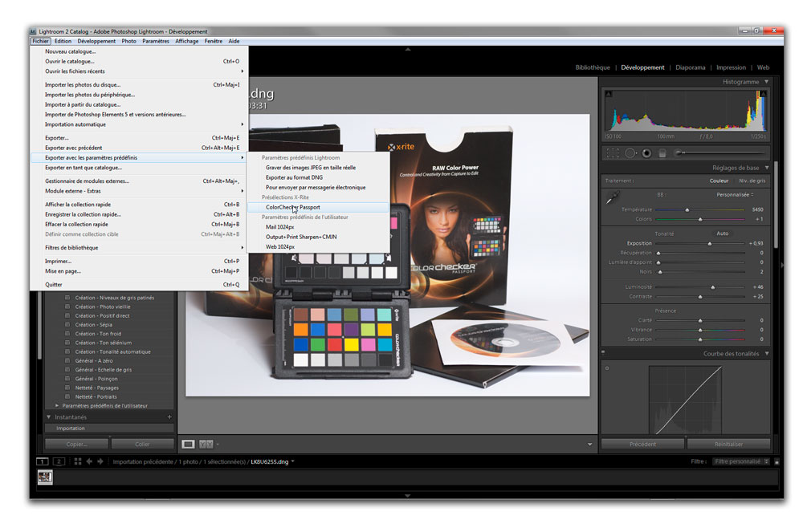Click the Précédent button

(x=642, y=444)
